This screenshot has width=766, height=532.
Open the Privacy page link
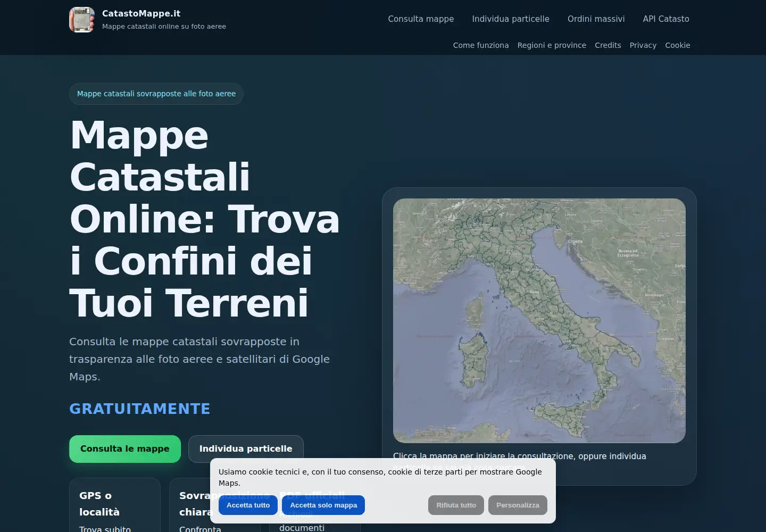643,45
